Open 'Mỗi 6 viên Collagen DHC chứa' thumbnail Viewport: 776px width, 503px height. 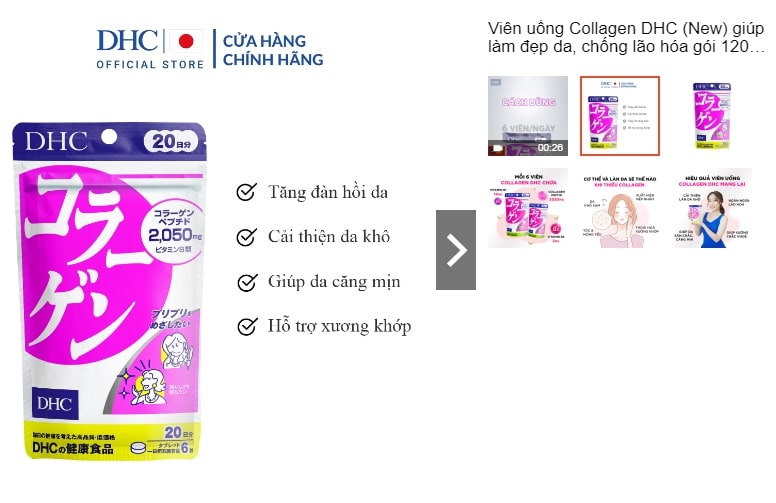tap(528, 208)
